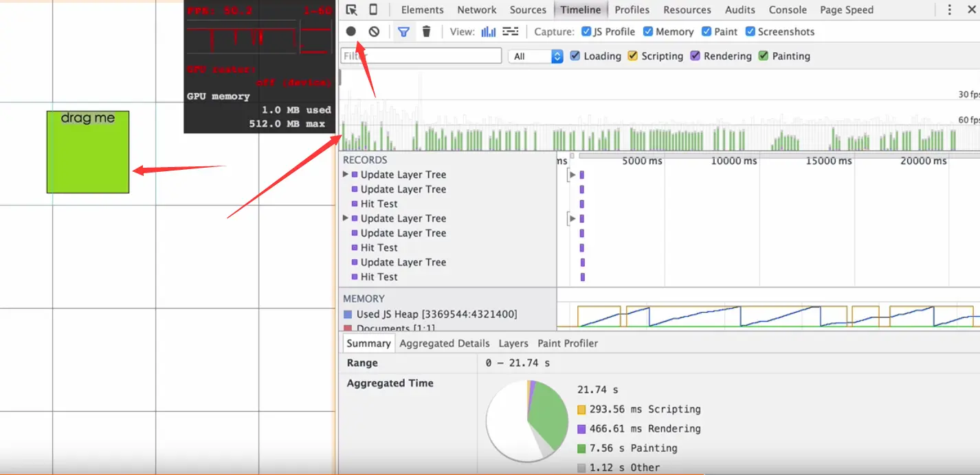Switch to flame chart view icon

[x=511, y=32]
